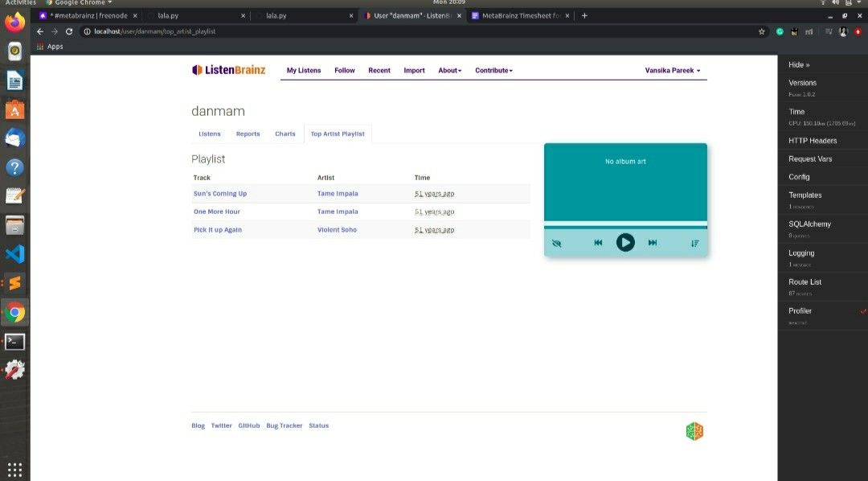Image resolution: width=868 pixels, height=481 pixels.
Task: Click the browser address bar
Action: (420, 31)
